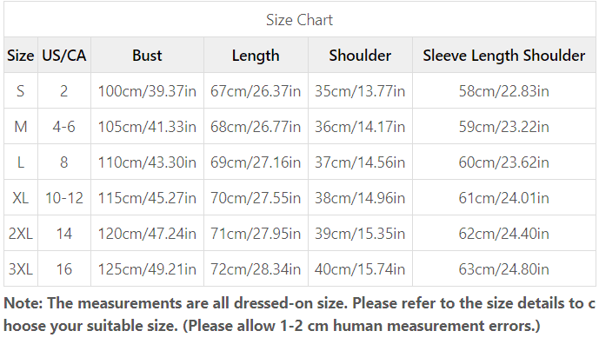Screen dimensions: 599x364
Task: Select the M size cell
Action: 21,126
